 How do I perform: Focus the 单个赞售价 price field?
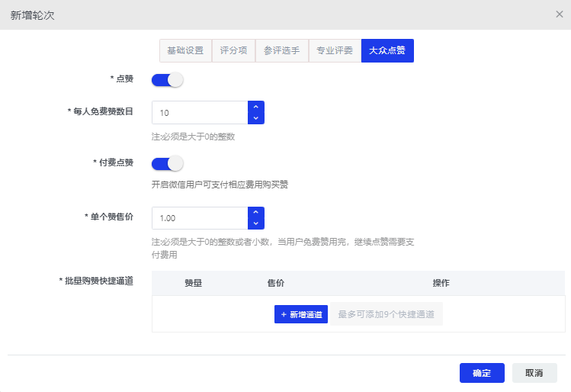click(200, 218)
